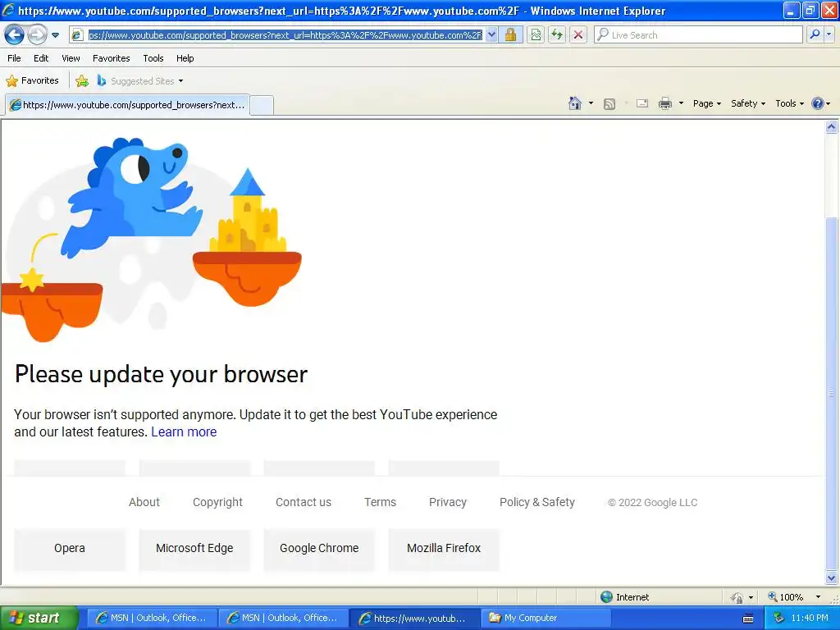The height and width of the screenshot is (630, 840).
Task: Click the Live Search input box
Action: click(x=699, y=35)
